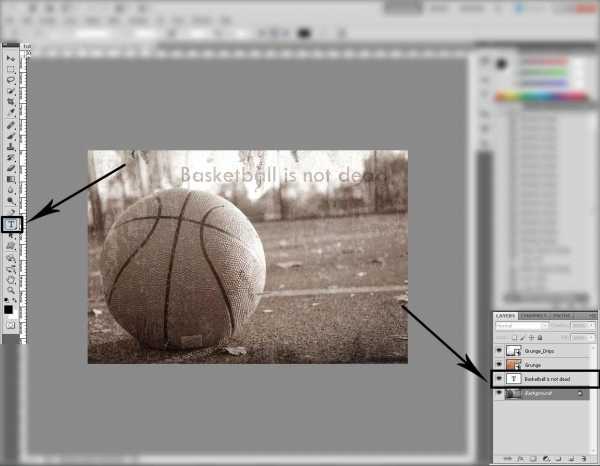Select the Lasso tool

pos(11,79)
